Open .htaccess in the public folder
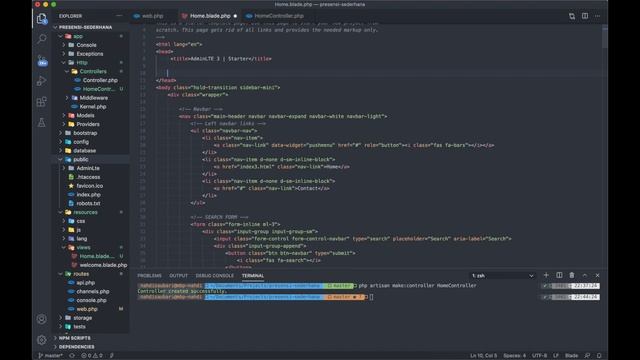Image resolution: width=640 pixels, height=360 pixels. point(88,177)
